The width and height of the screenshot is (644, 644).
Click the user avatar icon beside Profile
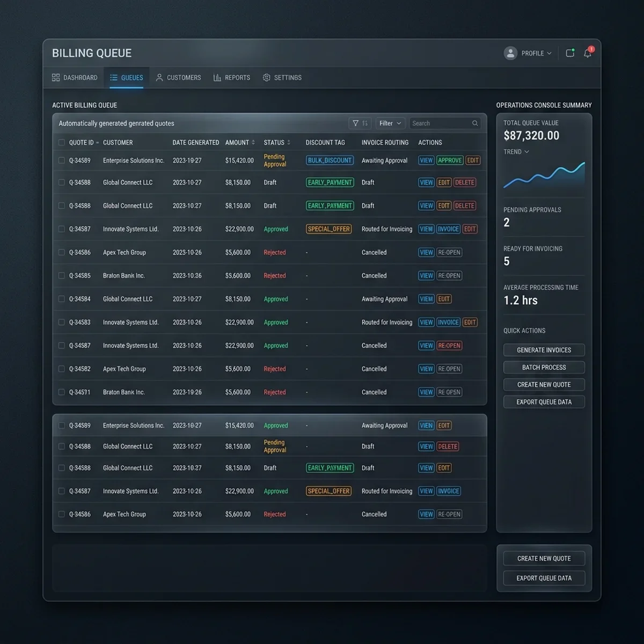(510, 53)
